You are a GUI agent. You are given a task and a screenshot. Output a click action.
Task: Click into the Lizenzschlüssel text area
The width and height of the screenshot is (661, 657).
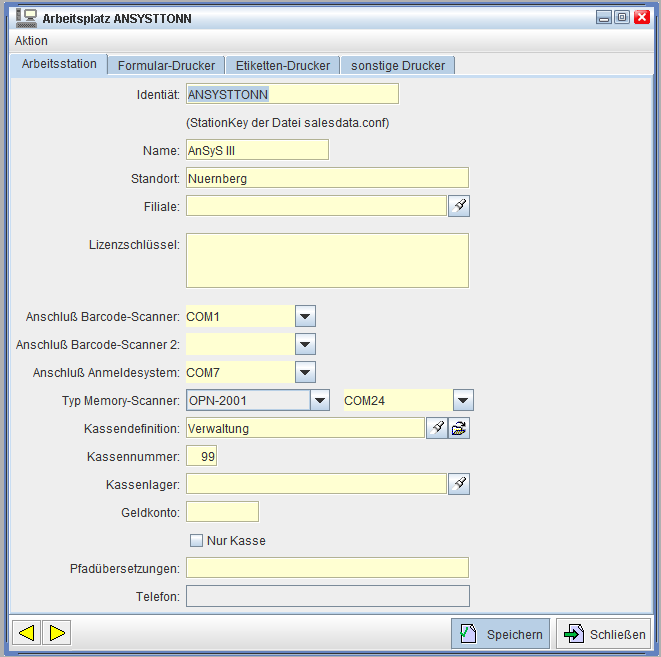pyautogui.click(x=327, y=261)
